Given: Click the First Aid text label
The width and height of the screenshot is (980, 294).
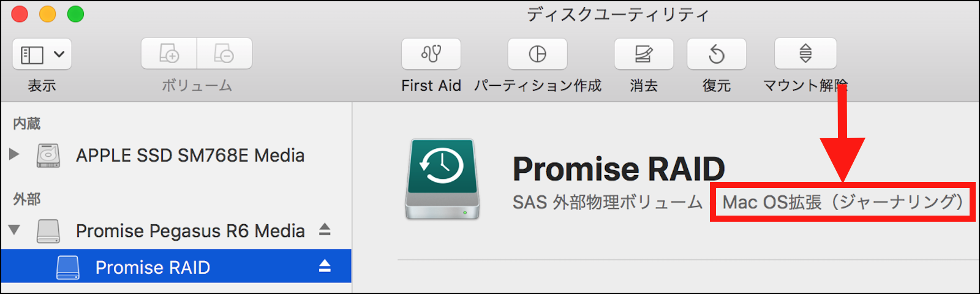Looking at the screenshot, I should click(431, 86).
